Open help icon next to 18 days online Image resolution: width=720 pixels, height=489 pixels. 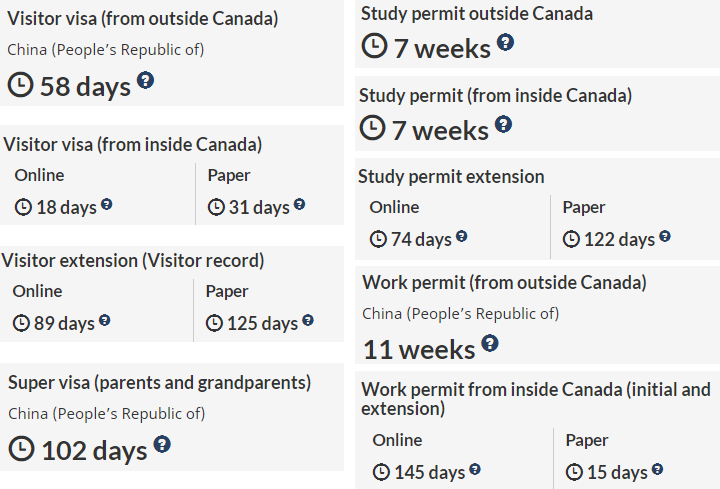107,204
